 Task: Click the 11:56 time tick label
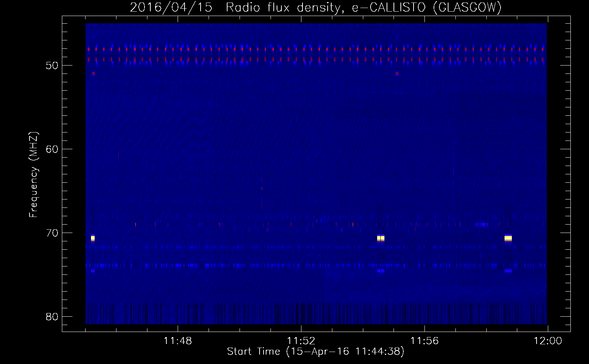[x=424, y=341]
